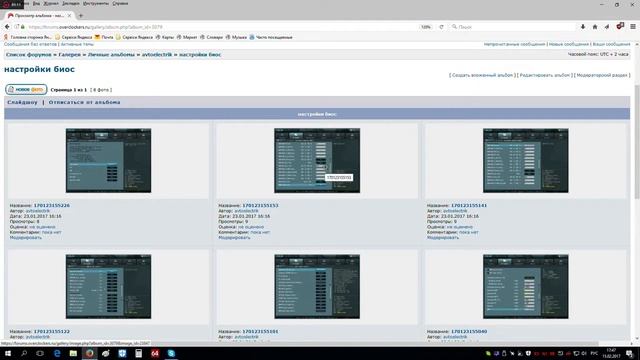Open the red '64' app on taskbar
The height and width of the screenshot is (360, 640).
tap(155, 353)
